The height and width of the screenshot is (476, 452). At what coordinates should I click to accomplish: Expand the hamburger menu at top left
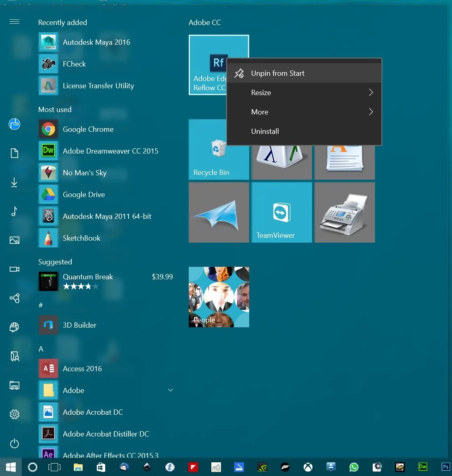(x=15, y=22)
